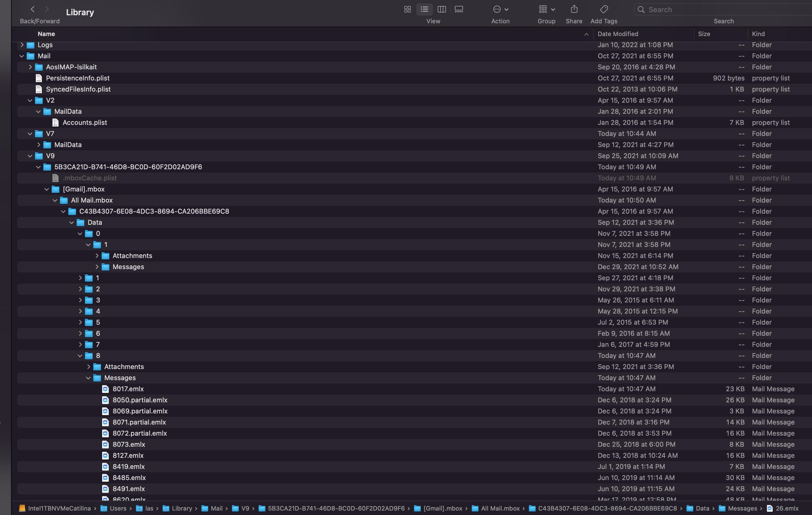Select the 8073.emlx mail message
Screen dimensions: 812x515
(x=128, y=444)
